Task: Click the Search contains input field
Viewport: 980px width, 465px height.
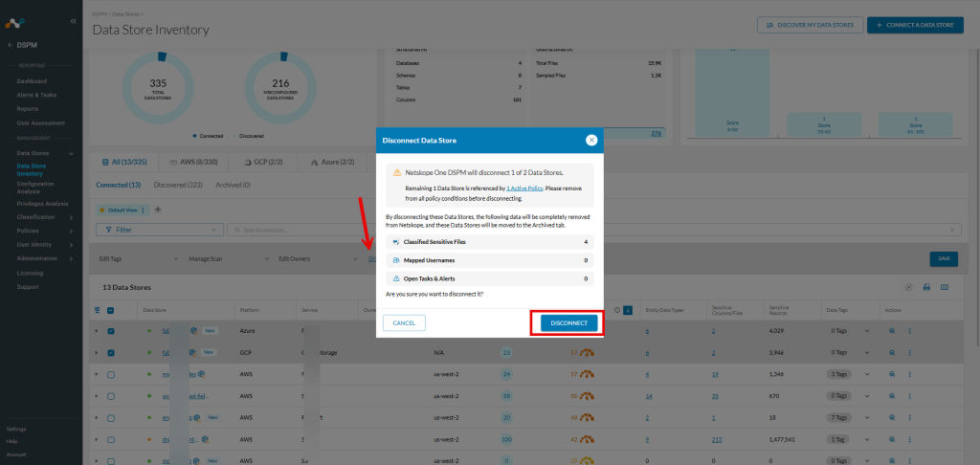Action: coord(593,230)
